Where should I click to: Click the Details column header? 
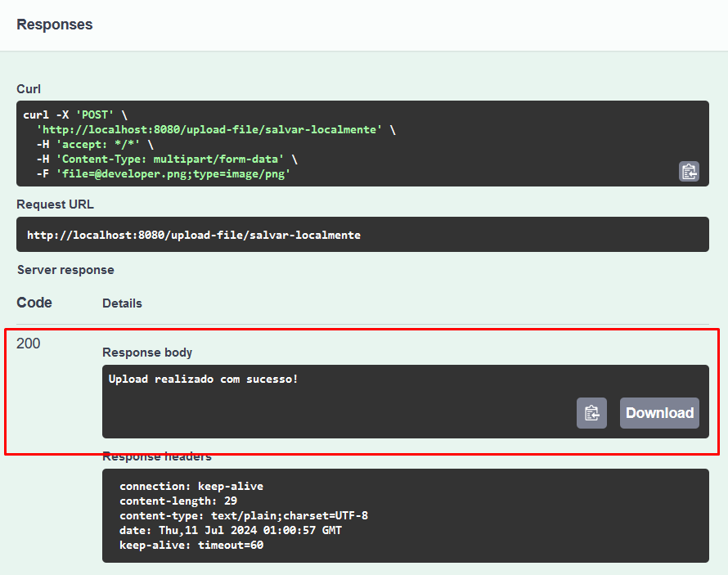[122, 303]
